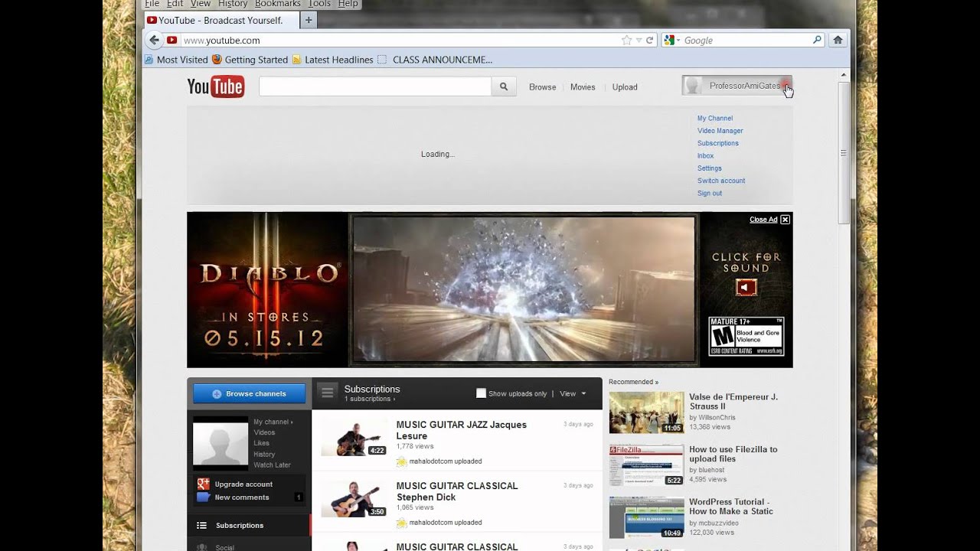
Task: Click the blue icon beside New comments
Action: point(204,497)
